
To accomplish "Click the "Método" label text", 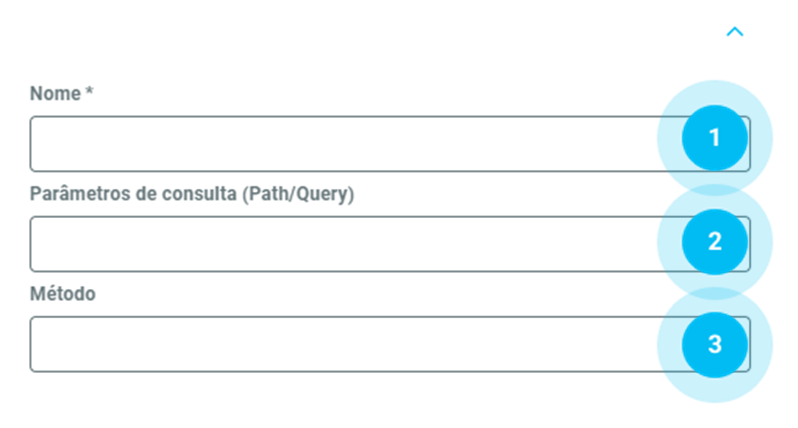I will click(x=63, y=295).
